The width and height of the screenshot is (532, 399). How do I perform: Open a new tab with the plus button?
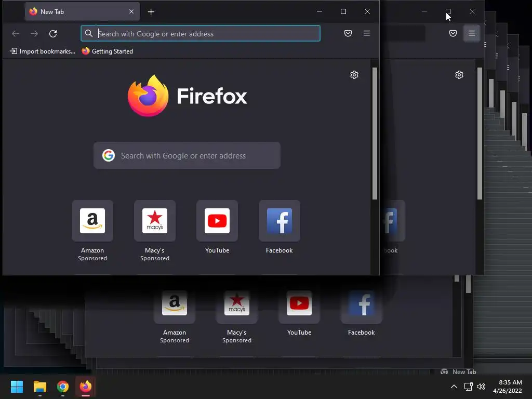[x=151, y=12]
